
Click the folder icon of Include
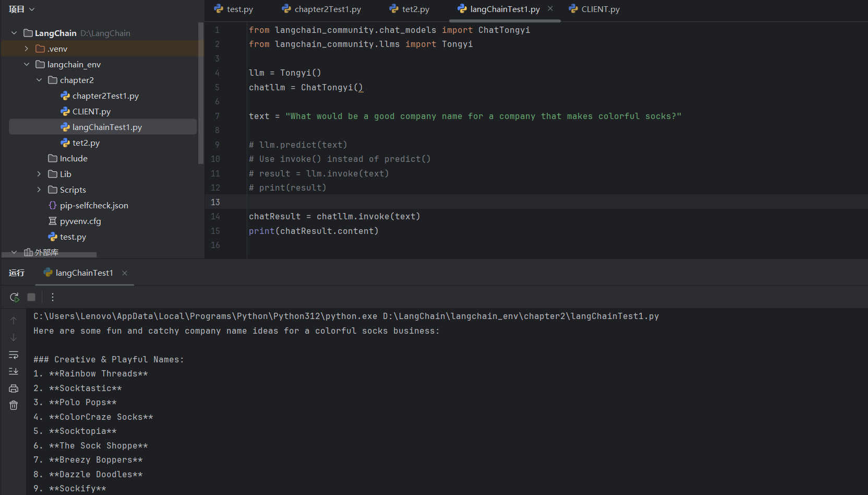53,158
